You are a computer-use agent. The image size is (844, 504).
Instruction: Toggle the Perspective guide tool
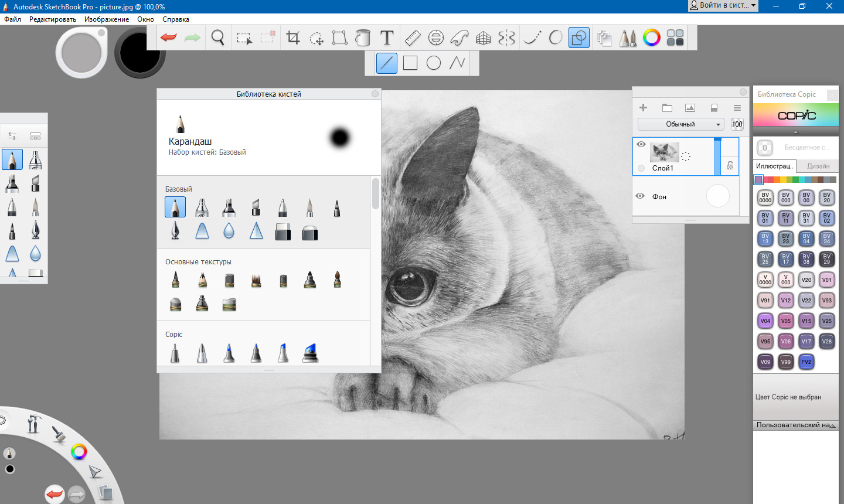pos(483,38)
